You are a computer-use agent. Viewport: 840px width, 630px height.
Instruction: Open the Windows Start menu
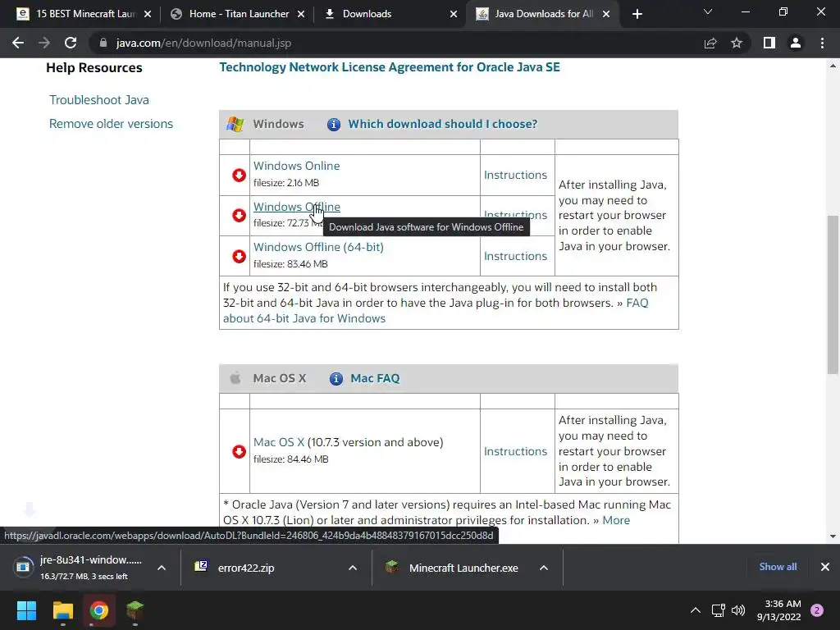click(x=26, y=610)
